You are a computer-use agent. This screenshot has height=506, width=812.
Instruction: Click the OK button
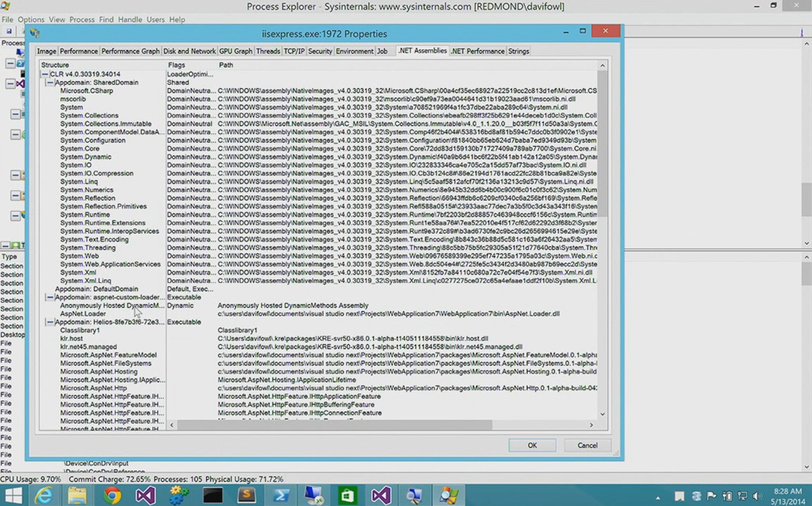pos(532,446)
